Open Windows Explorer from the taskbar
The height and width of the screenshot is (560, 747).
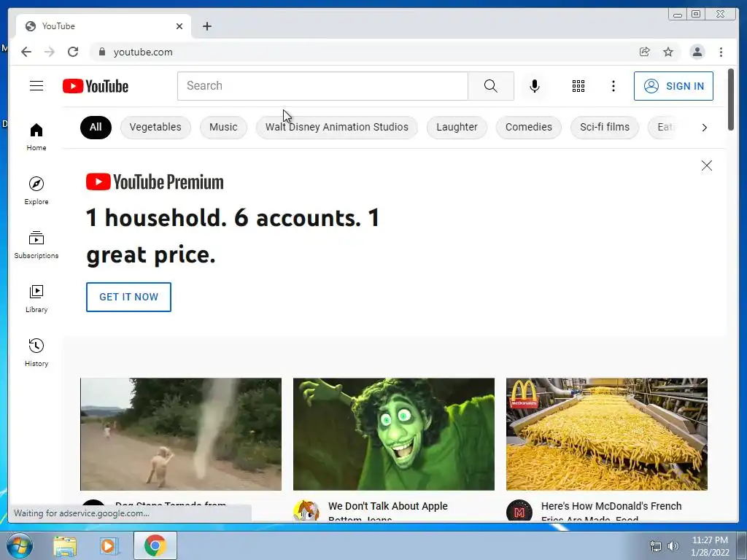(65, 545)
